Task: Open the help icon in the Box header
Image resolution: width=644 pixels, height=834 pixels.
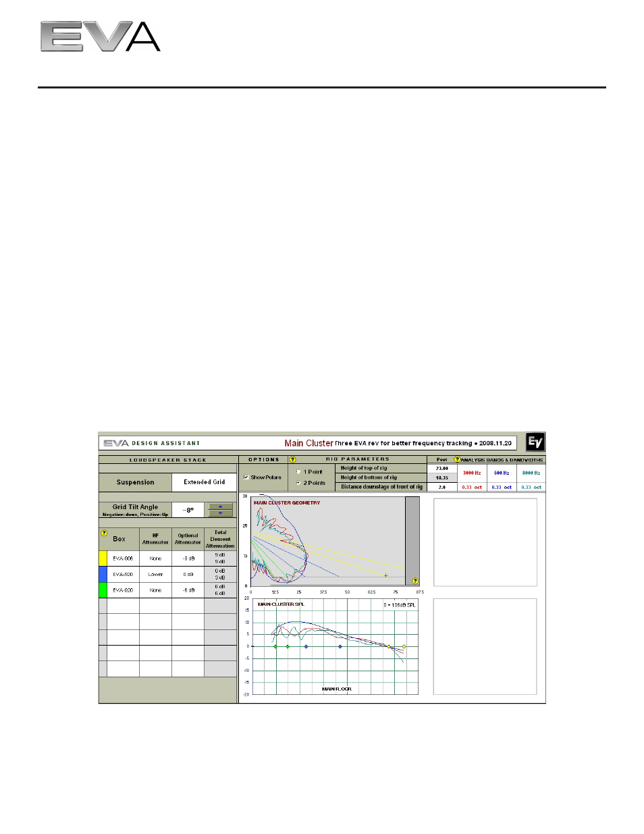Action: click(x=103, y=533)
